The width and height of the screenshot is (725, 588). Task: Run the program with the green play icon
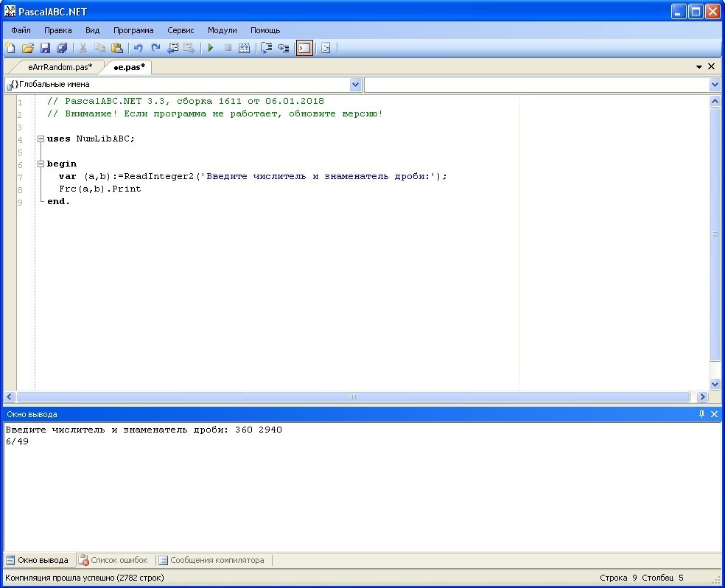211,49
